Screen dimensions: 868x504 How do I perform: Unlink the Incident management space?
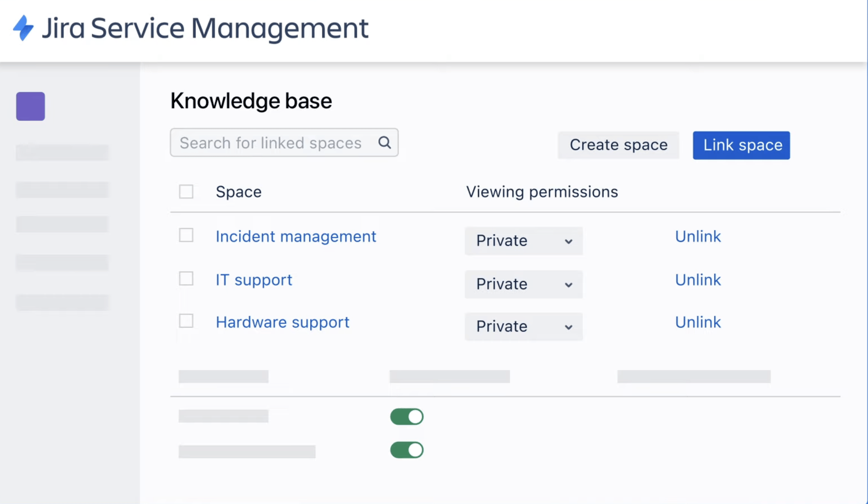(698, 237)
